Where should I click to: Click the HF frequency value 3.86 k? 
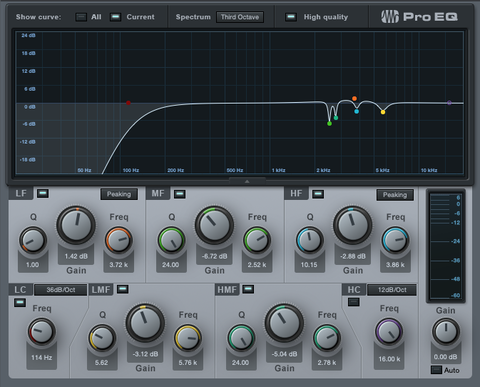point(395,265)
